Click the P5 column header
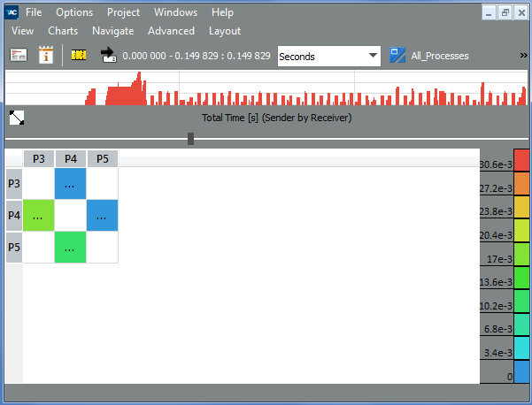 pos(103,158)
